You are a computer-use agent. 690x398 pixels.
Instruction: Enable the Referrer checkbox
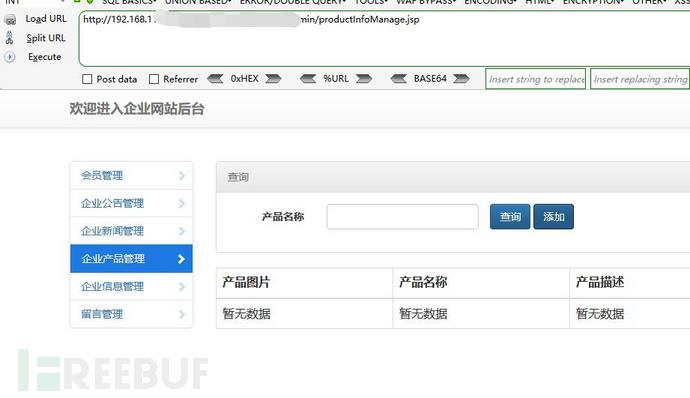coord(154,79)
